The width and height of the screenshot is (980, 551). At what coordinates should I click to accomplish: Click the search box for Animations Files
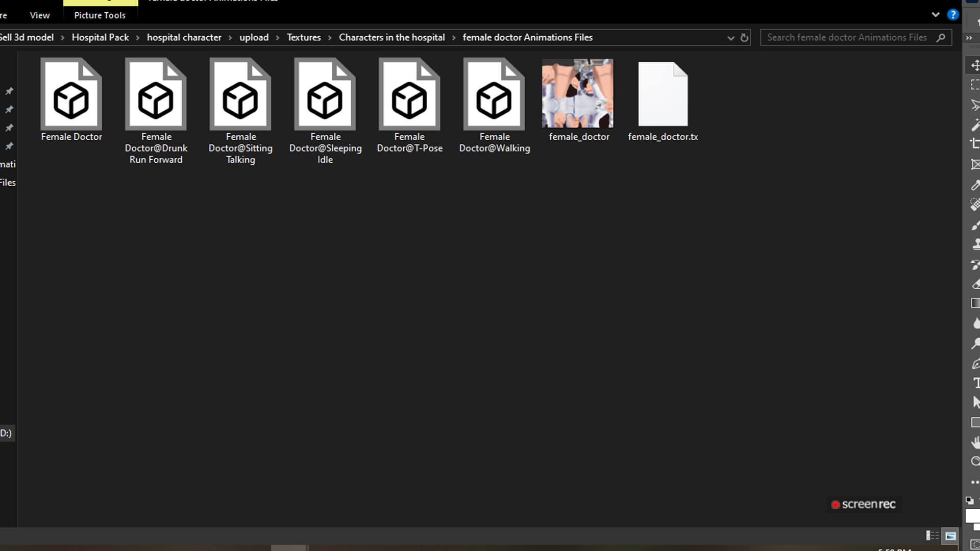856,37
